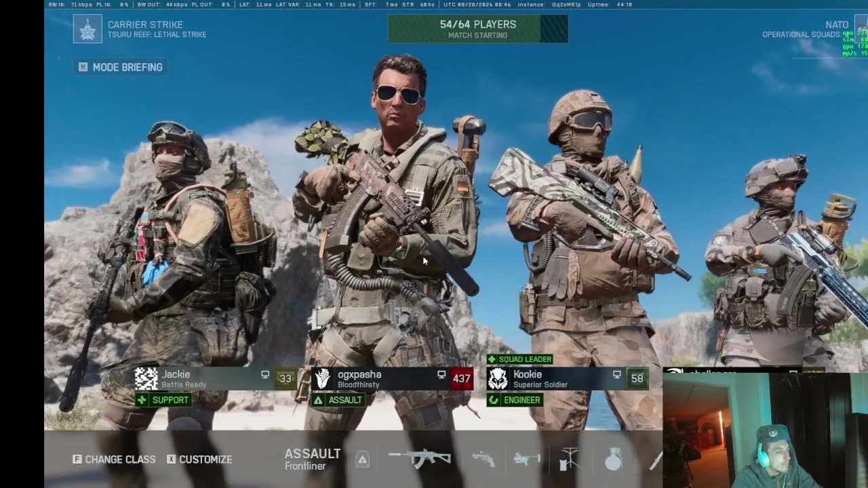Click the player name Kookie
The height and width of the screenshot is (488, 868).
(x=528, y=374)
